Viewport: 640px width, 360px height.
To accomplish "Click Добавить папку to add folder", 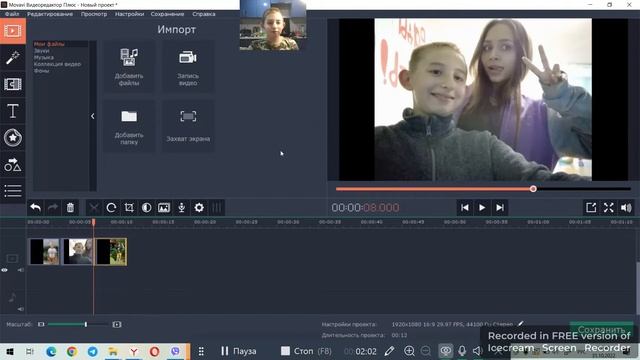I will coord(129,126).
